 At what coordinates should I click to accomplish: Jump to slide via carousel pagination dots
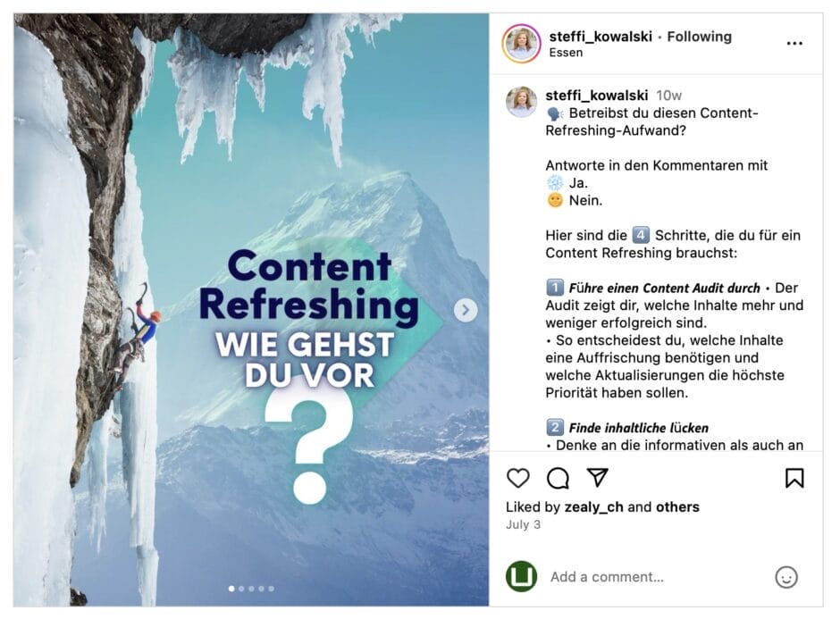tap(251, 589)
